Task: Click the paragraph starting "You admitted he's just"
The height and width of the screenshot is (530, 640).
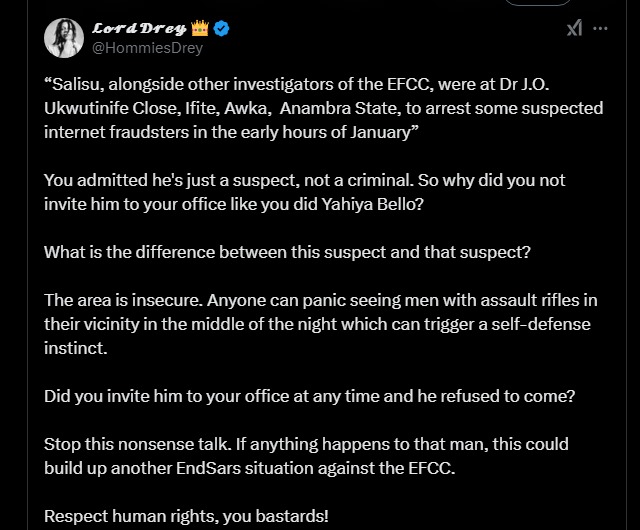Action: tap(304, 193)
